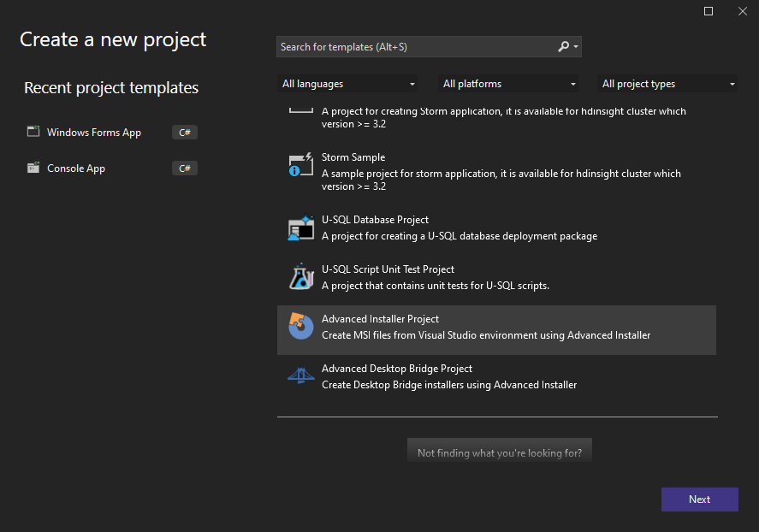This screenshot has width=759, height=532.
Task: Click the Advanced Desktop Bridge bridge icon
Action: [x=300, y=376]
